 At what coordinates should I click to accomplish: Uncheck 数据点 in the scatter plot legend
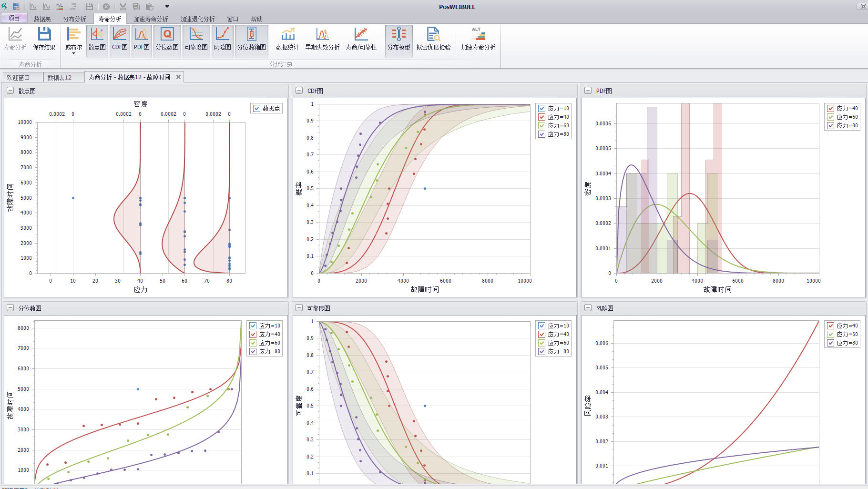coord(257,108)
